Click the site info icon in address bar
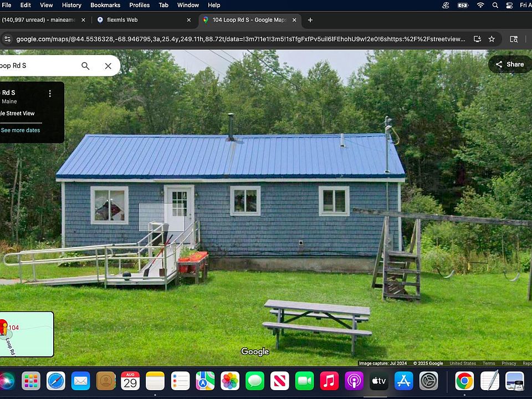This screenshot has height=399, width=532. [7, 39]
